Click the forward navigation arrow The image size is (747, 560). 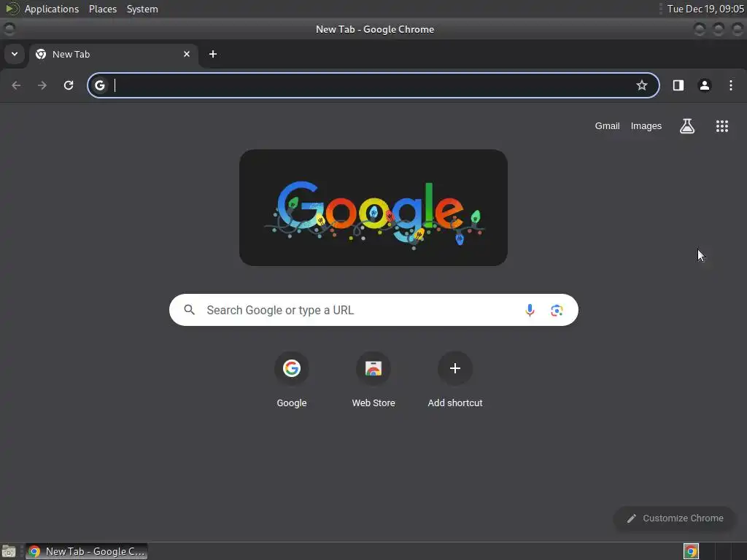(42, 85)
